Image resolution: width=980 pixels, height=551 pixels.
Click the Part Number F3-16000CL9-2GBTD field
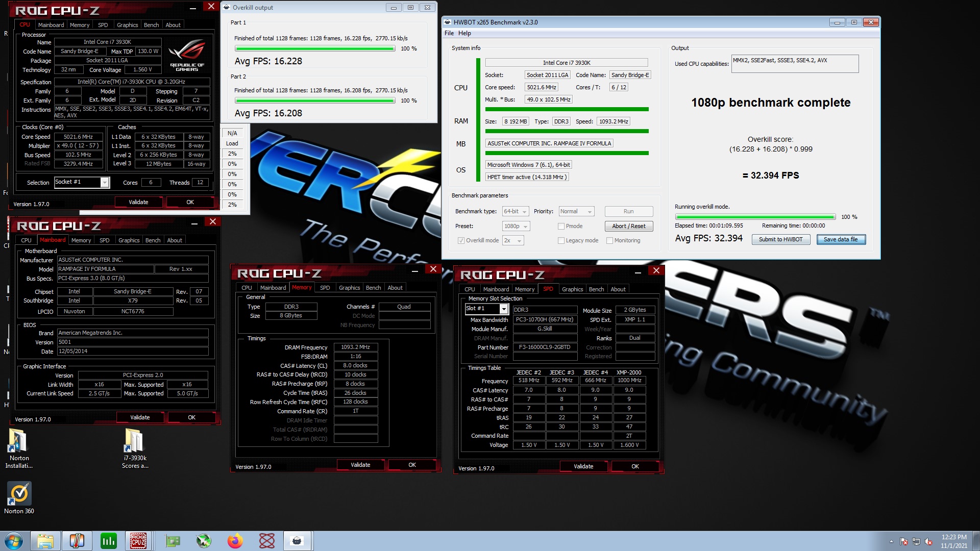coord(545,347)
